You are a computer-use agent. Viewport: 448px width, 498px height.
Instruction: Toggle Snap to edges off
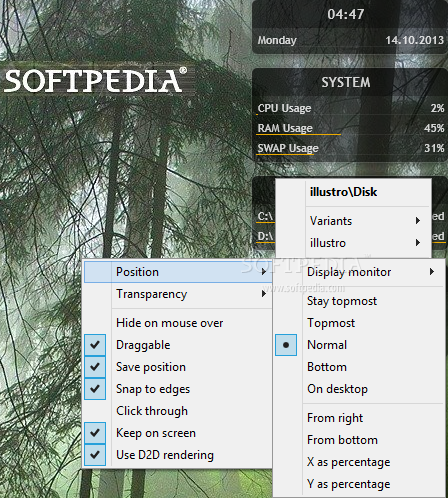point(177,389)
